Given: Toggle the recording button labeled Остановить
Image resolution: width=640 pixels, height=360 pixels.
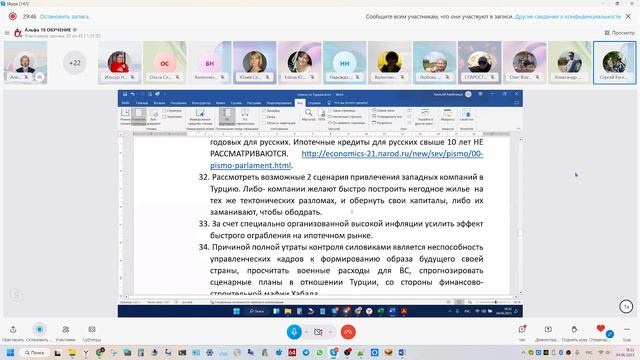Looking at the screenshot, I should (39, 329).
